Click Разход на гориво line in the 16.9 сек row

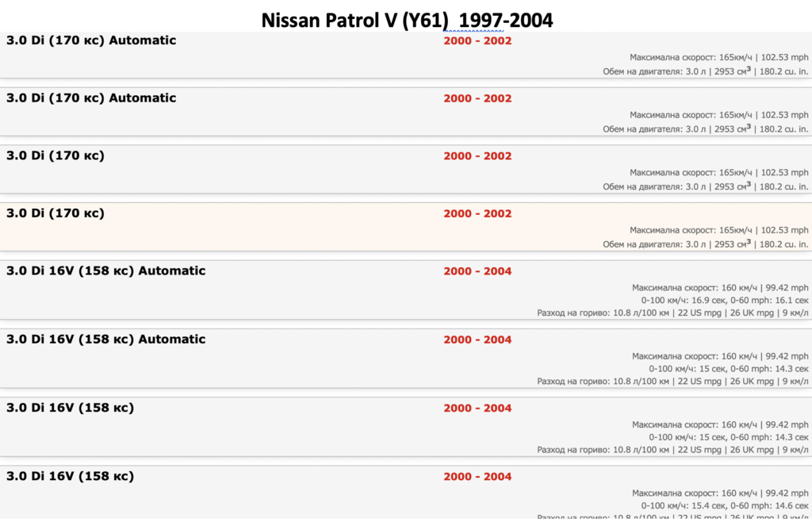[x=672, y=313]
